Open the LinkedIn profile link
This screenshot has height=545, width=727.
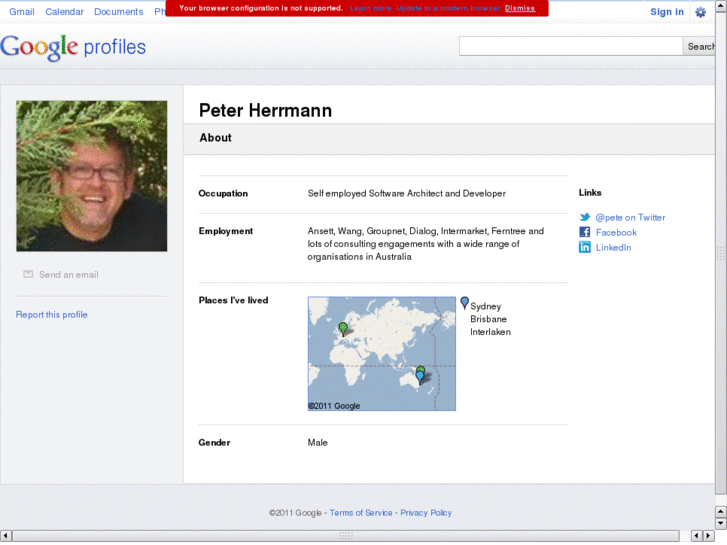tap(613, 247)
